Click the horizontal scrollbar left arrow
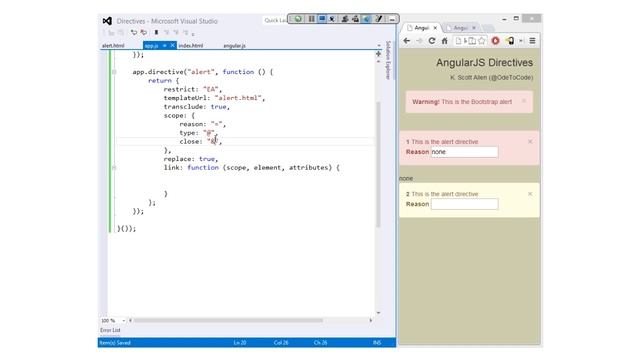Viewport: 640px width, 360px height. pos(130,321)
